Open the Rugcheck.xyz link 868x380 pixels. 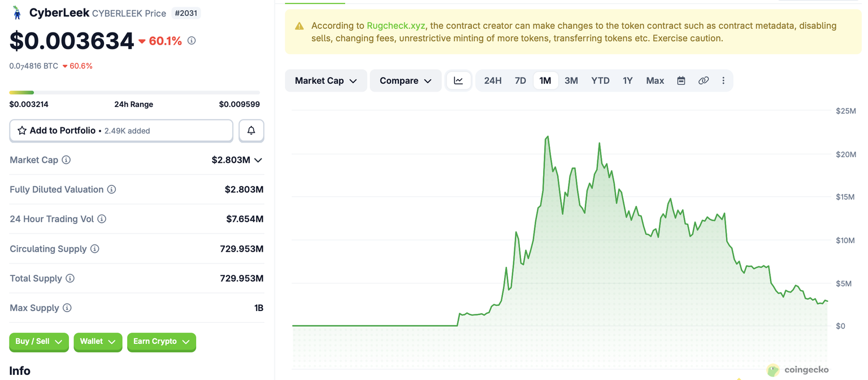coord(396,25)
